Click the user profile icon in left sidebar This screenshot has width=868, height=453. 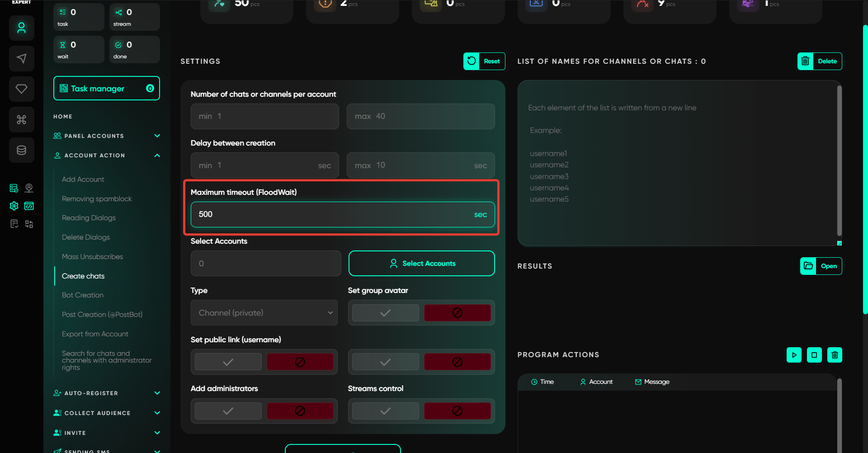pyautogui.click(x=21, y=28)
